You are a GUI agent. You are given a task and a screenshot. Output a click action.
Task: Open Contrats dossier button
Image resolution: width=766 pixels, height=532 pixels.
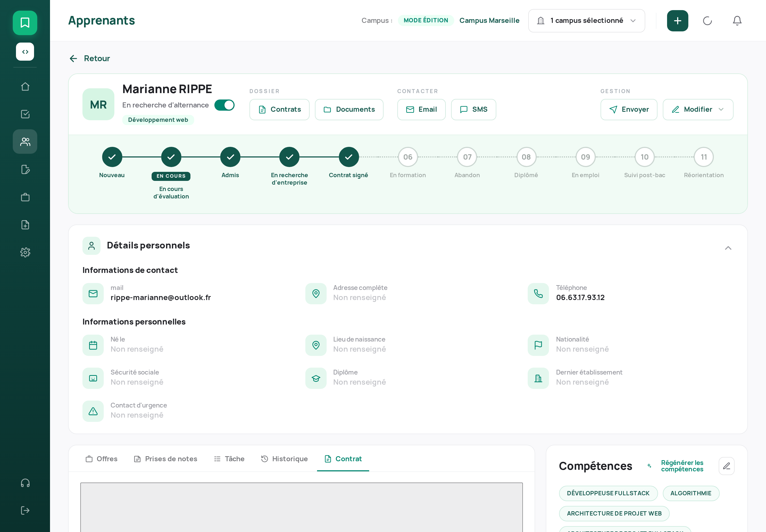click(279, 109)
